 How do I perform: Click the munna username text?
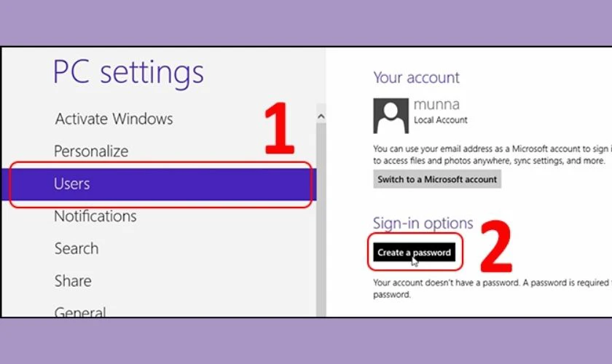[436, 105]
